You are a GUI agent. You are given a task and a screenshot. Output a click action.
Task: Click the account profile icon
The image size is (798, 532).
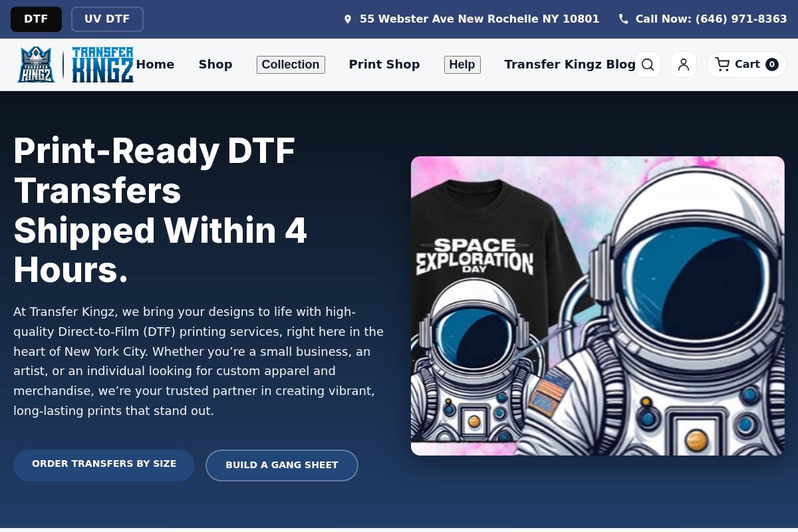[x=684, y=65]
